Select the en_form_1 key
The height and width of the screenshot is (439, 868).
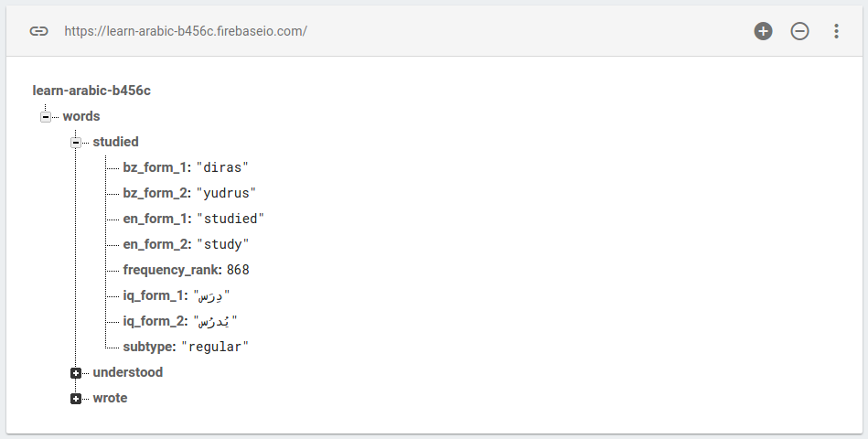tap(155, 219)
